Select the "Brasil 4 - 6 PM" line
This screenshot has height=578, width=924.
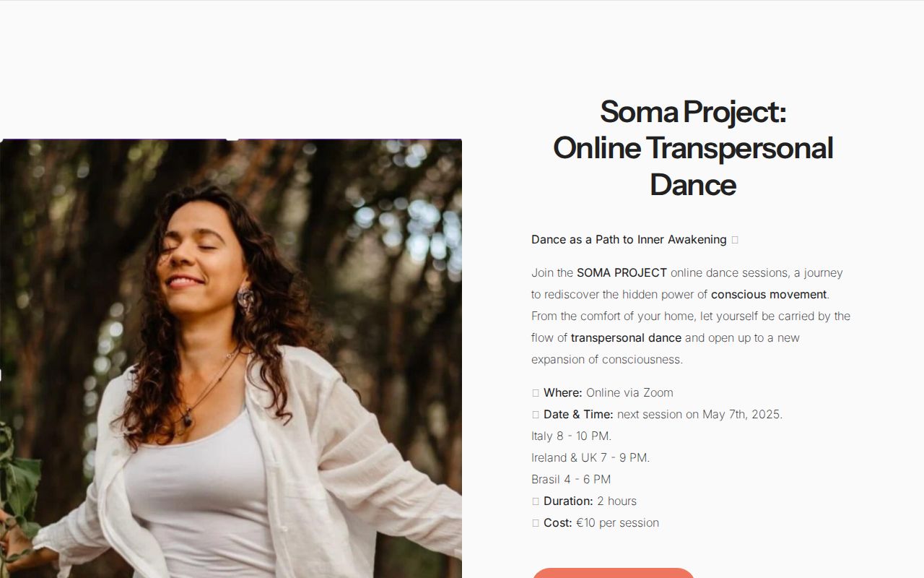click(x=570, y=479)
